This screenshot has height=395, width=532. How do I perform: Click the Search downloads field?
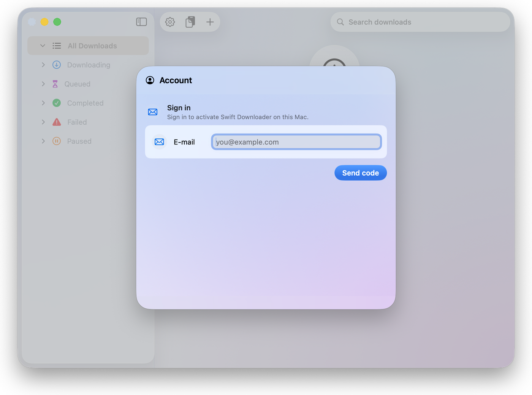click(420, 22)
